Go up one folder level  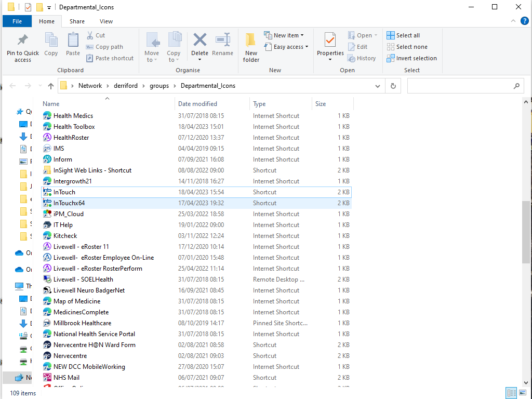[51, 86]
